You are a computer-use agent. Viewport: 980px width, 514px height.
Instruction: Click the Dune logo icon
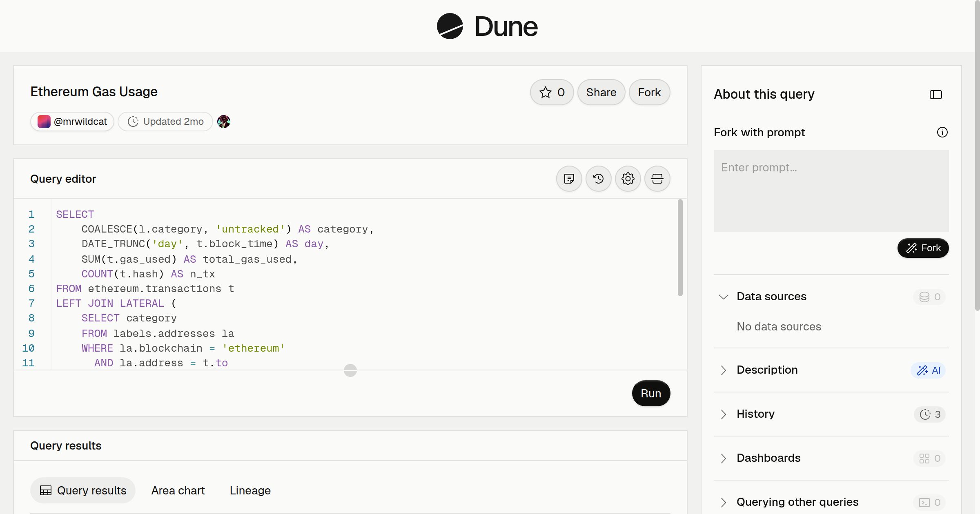pyautogui.click(x=450, y=26)
